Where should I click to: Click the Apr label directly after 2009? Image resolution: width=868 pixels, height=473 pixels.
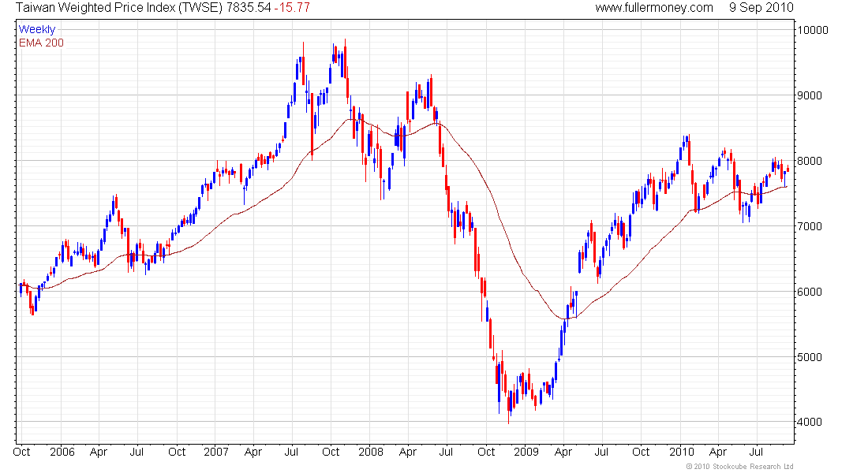(x=563, y=452)
